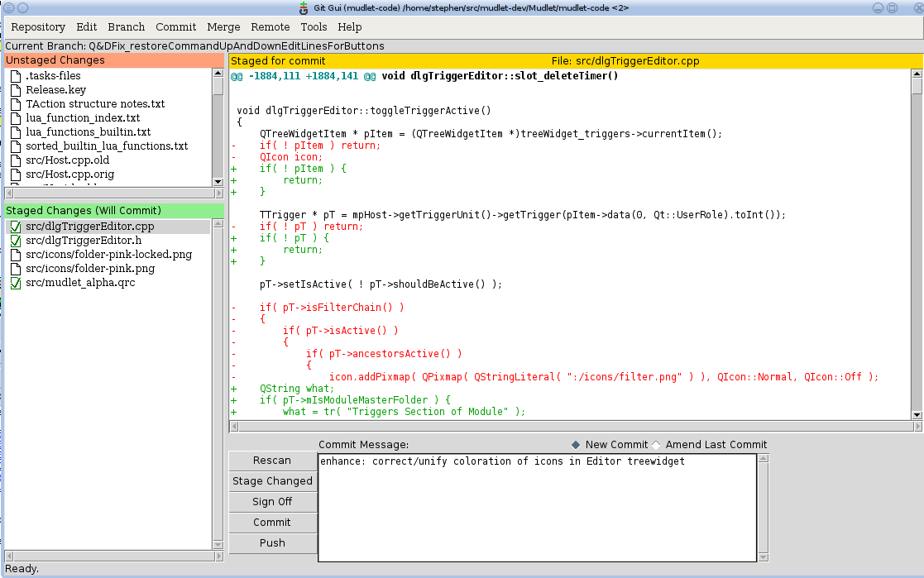The width and height of the screenshot is (924, 578).
Task: Open the Commit menu
Action: pyautogui.click(x=175, y=27)
